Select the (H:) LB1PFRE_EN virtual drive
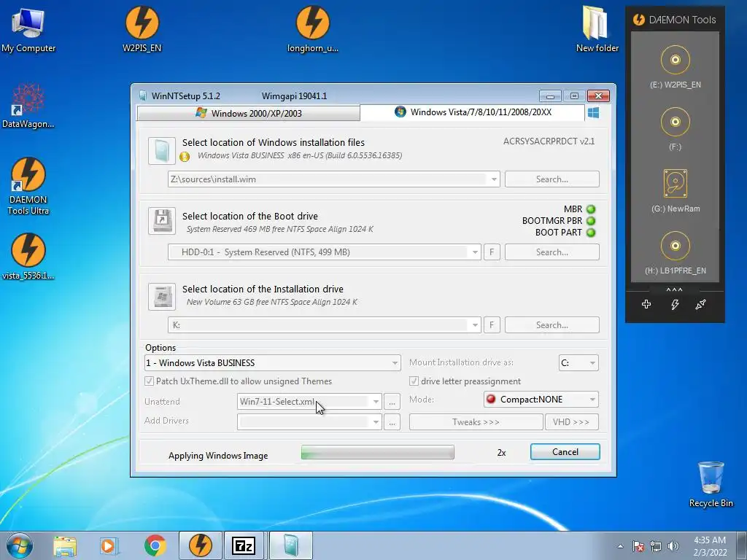Viewport: 747px width, 560px height. pyautogui.click(x=675, y=252)
